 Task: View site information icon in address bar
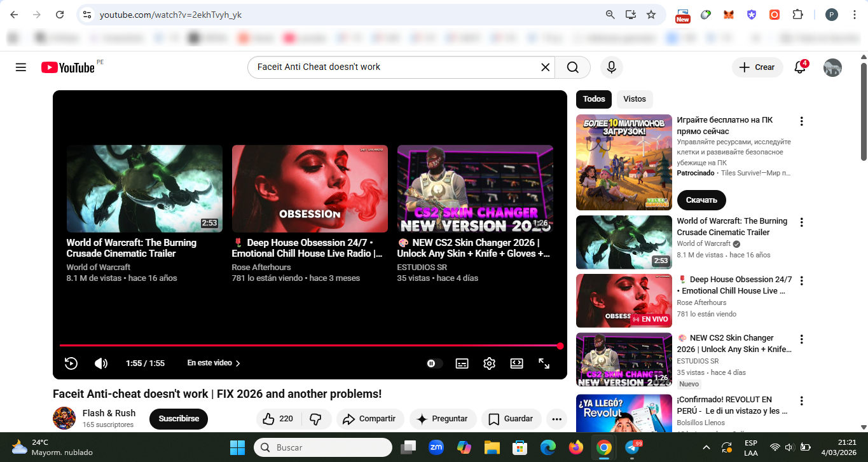tap(87, 15)
